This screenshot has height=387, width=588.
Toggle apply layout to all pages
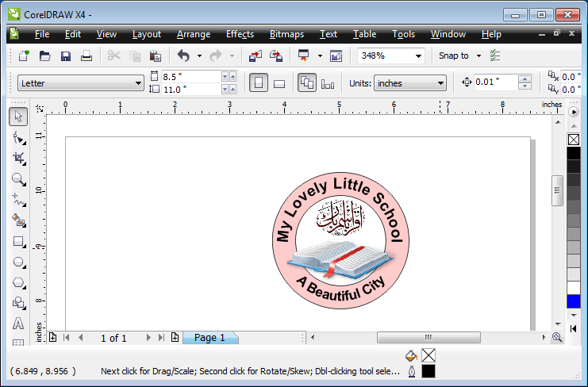307,83
